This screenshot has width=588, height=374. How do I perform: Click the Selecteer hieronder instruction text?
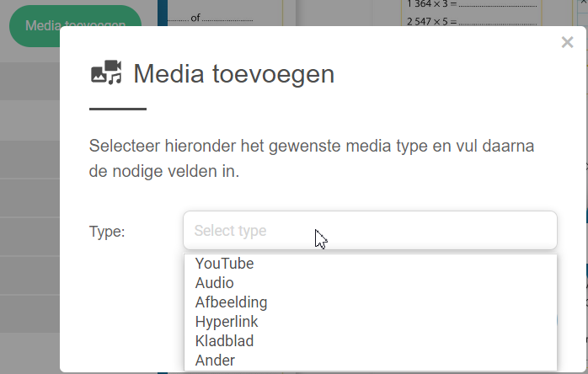point(311,158)
